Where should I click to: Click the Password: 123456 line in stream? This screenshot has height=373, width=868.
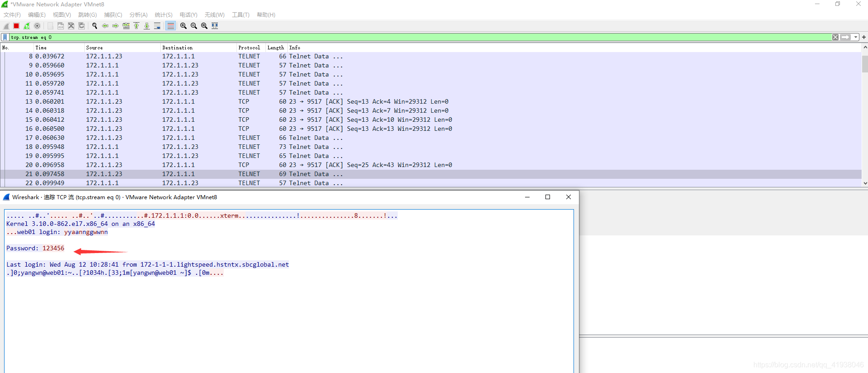(35, 249)
